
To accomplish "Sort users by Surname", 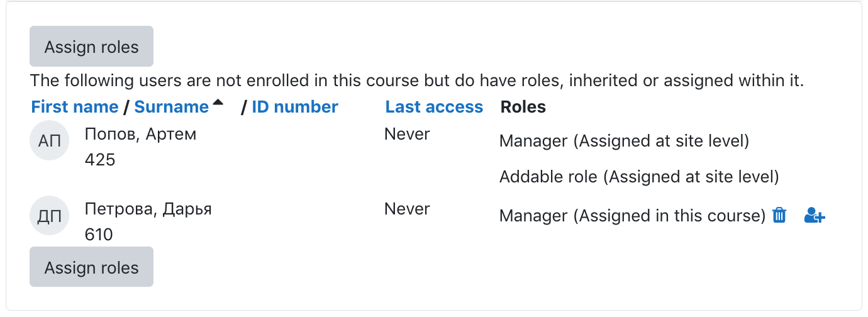I will coord(172,107).
